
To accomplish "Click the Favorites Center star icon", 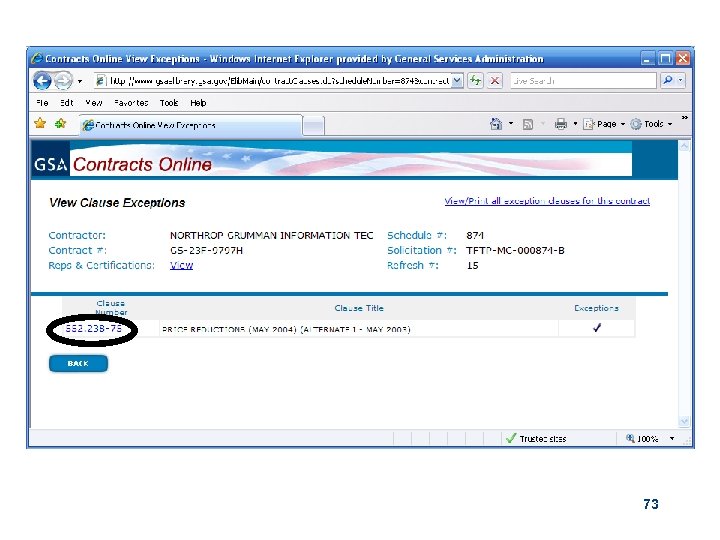I will 40,123.
